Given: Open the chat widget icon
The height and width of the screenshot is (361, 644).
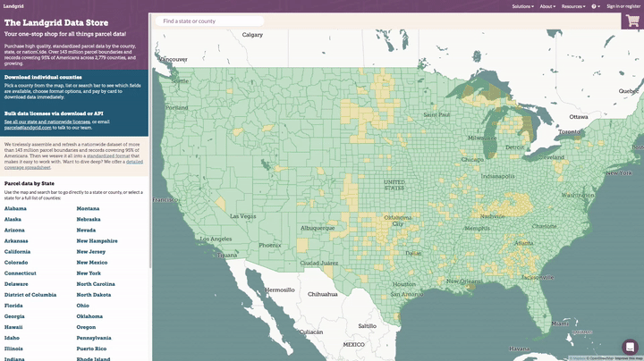Looking at the screenshot, I should (630, 347).
